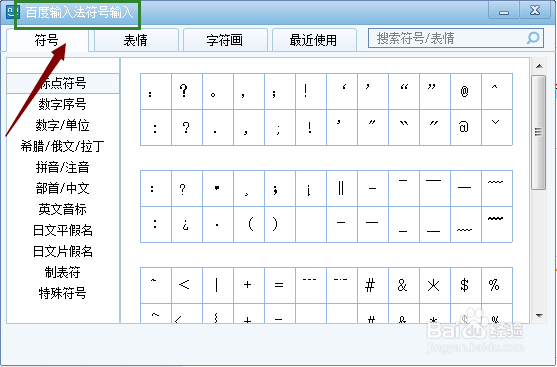Click the magnifier search icon
Image resolution: width=557 pixels, height=367 pixels.
533,38
